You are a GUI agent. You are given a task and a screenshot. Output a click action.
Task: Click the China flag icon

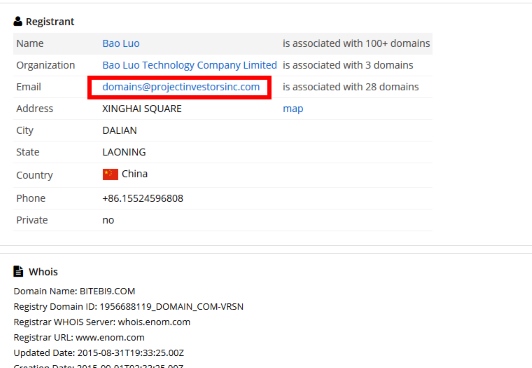coord(110,174)
